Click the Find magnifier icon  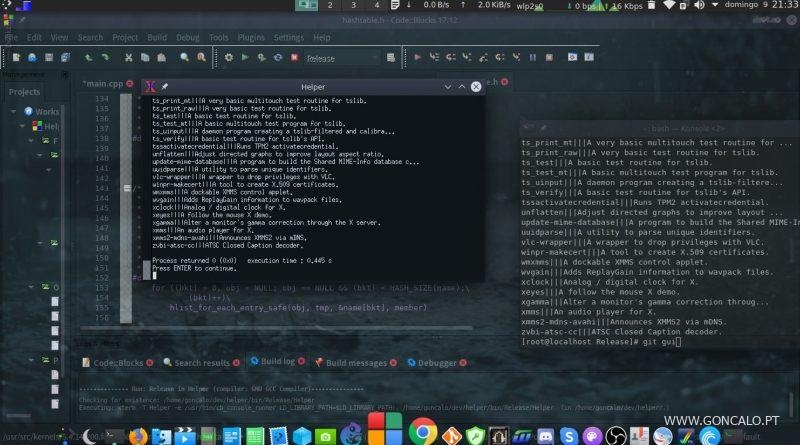pos(185,58)
